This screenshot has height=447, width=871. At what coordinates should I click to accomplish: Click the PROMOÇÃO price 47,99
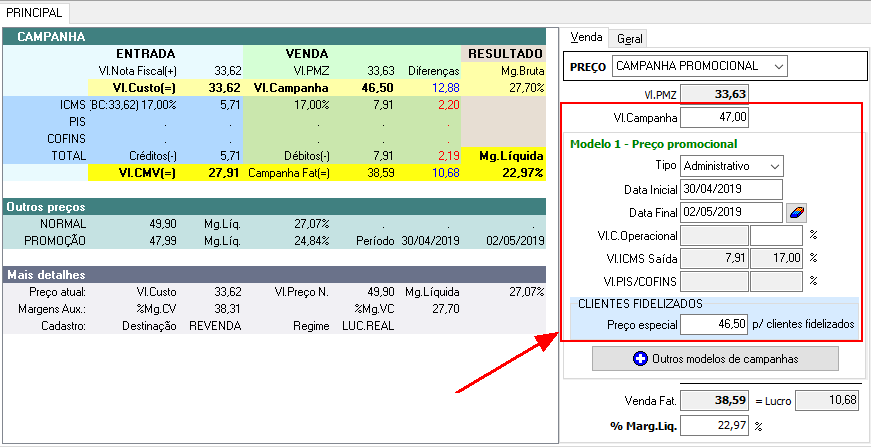point(164,241)
